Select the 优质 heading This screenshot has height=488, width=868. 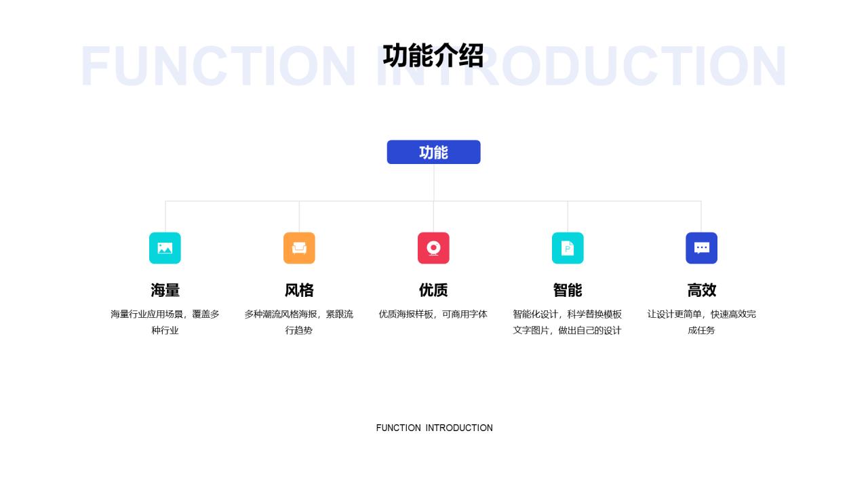point(433,290)
